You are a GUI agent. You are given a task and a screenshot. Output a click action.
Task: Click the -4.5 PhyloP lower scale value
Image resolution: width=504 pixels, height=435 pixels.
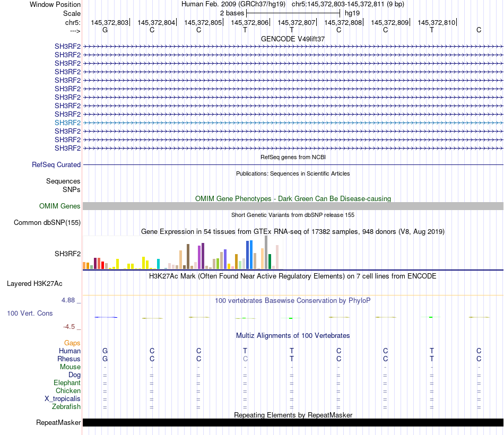tap(69, 327)
